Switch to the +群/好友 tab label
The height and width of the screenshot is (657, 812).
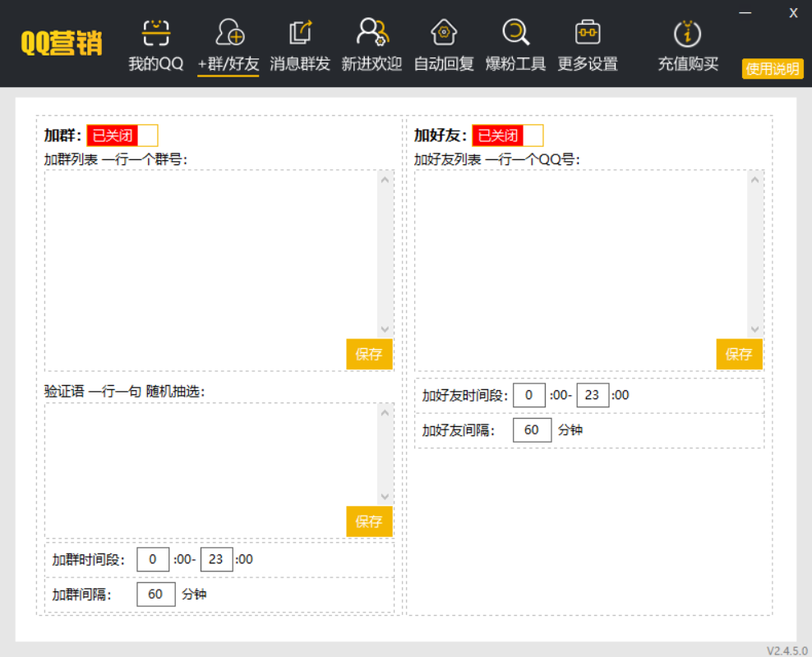[228, 63]
